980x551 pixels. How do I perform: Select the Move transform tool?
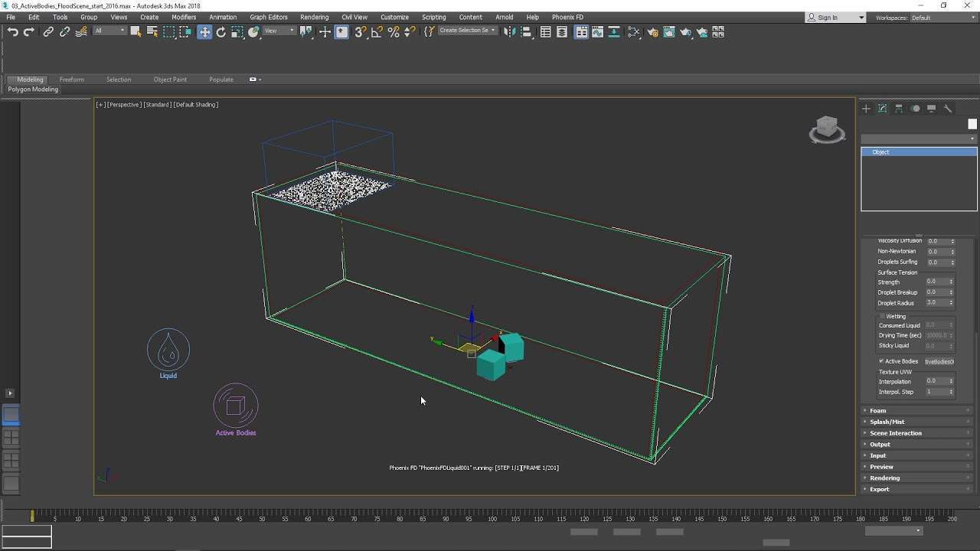click(x=204, y=32)
